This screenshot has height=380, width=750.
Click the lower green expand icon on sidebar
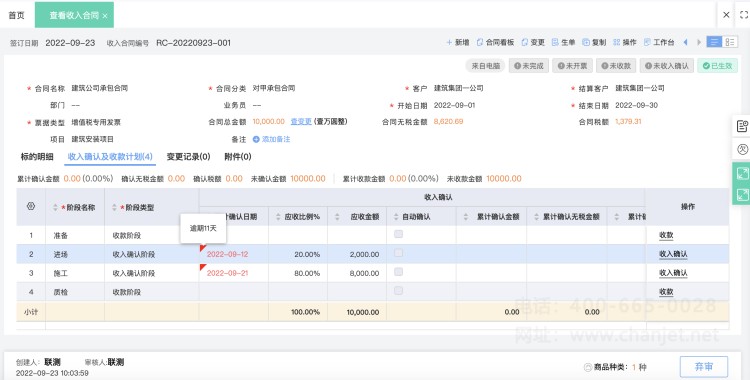click(742, 195)
